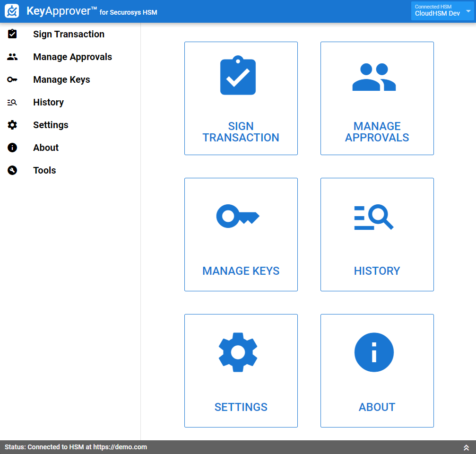Image resolution: width=476 pixels, height=454 pixels.
Task: Select the Tools wrench icon in sidebar
Action: 12,170
